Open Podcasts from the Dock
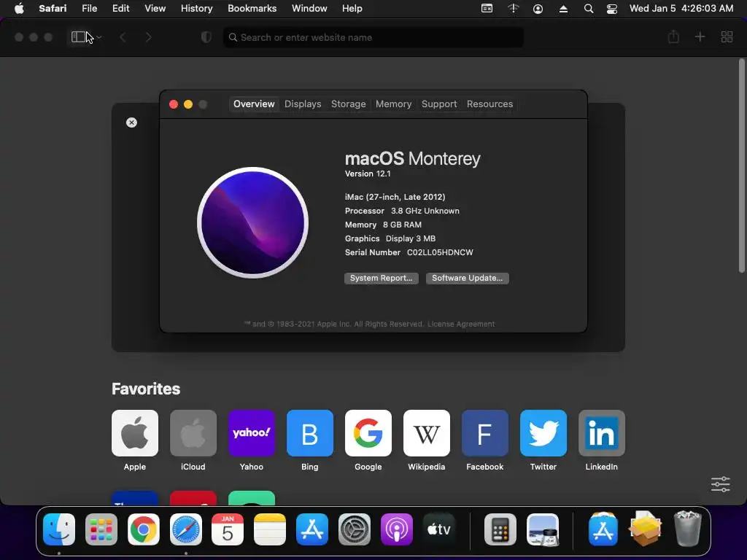 click(396, 529)
